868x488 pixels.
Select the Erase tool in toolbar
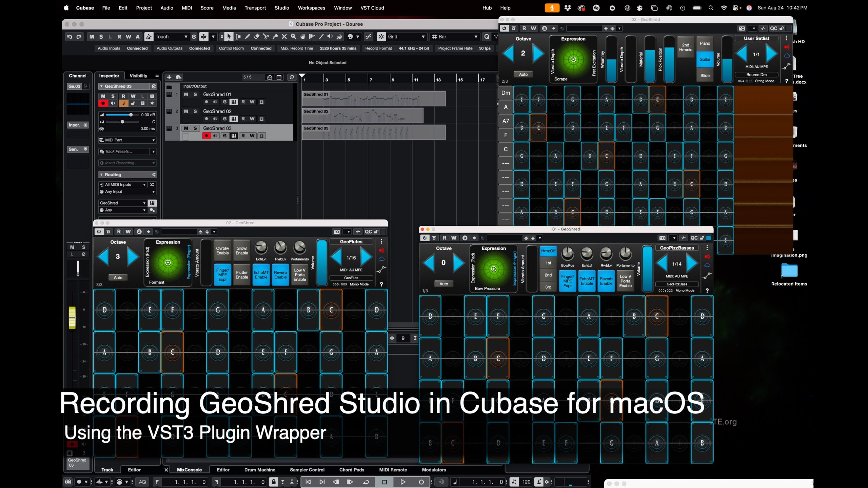coord(257,37)
